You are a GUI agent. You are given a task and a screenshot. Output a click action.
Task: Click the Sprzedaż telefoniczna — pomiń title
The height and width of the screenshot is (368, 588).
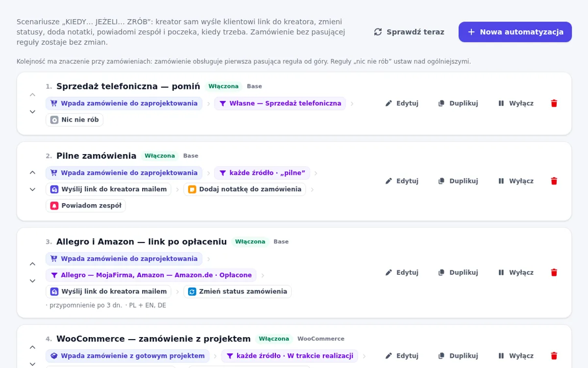tap(128, 86)
